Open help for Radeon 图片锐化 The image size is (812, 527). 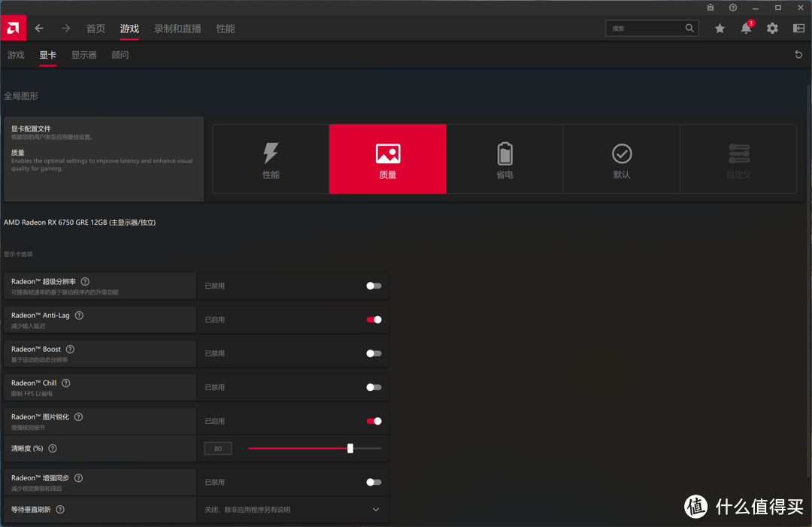[79, 416]
